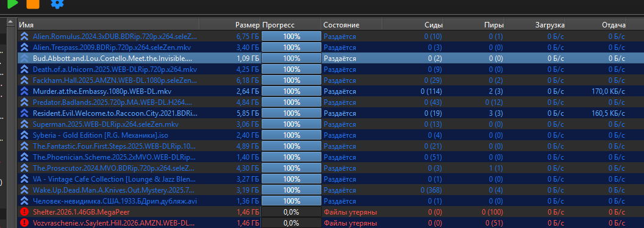Click the 6,75 ГБ size cell
Viewport: 644px width, 228px height.
(248, 36)
